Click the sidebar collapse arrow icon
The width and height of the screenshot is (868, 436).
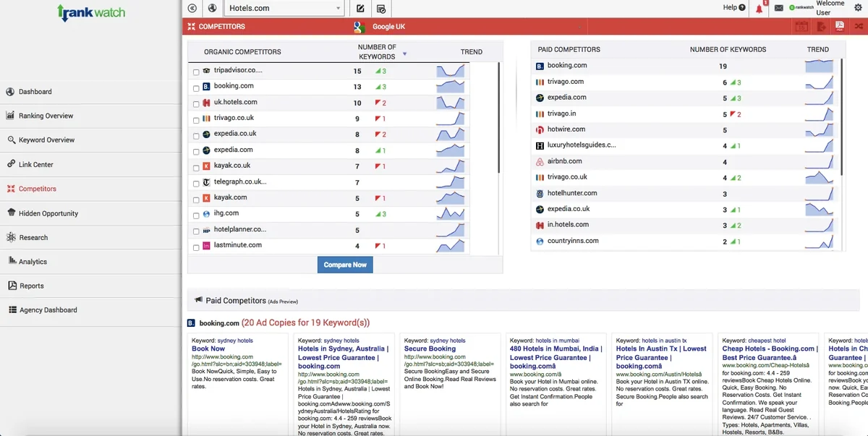click(x=192, y=8)
